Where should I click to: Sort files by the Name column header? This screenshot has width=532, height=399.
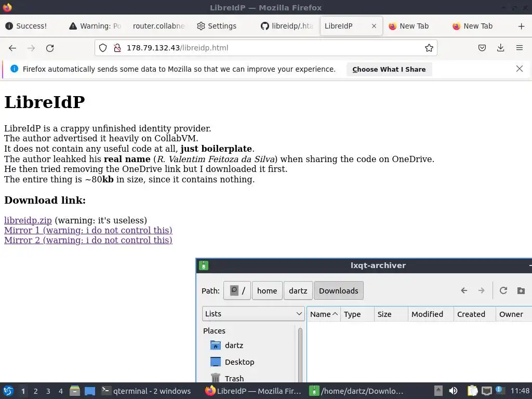point(323,314)
